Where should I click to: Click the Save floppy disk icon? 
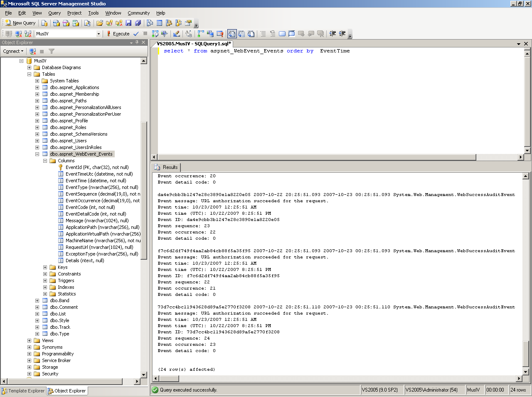128,23
